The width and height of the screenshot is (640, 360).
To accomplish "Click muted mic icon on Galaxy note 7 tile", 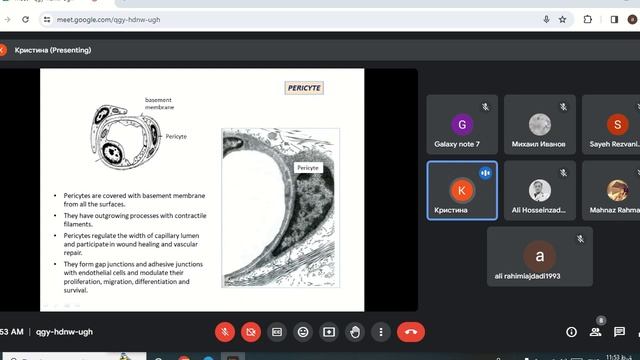I will pyautogui.click(x=485, y=107).
